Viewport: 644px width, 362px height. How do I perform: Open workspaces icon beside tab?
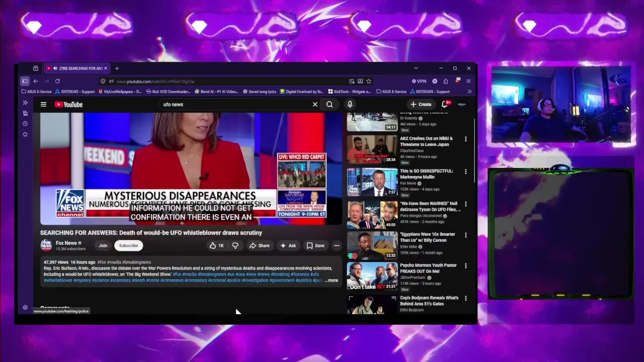(x=36, y=68)
